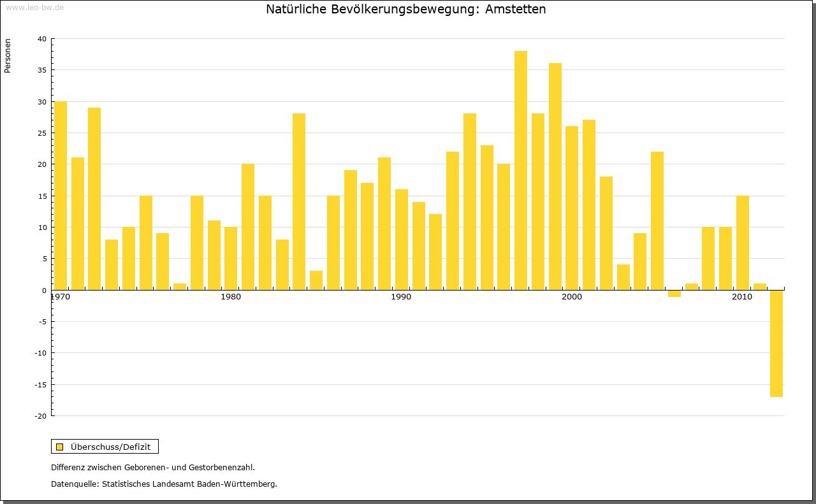The width and height of the screenshot is (816, 504).
Task: Select the 2005 bar reaching 22
Action: 657,220
